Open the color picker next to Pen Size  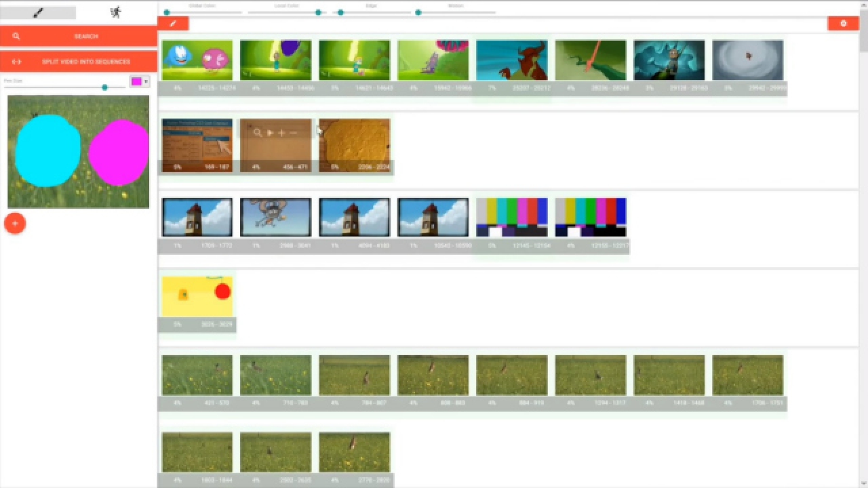point(136,81)
